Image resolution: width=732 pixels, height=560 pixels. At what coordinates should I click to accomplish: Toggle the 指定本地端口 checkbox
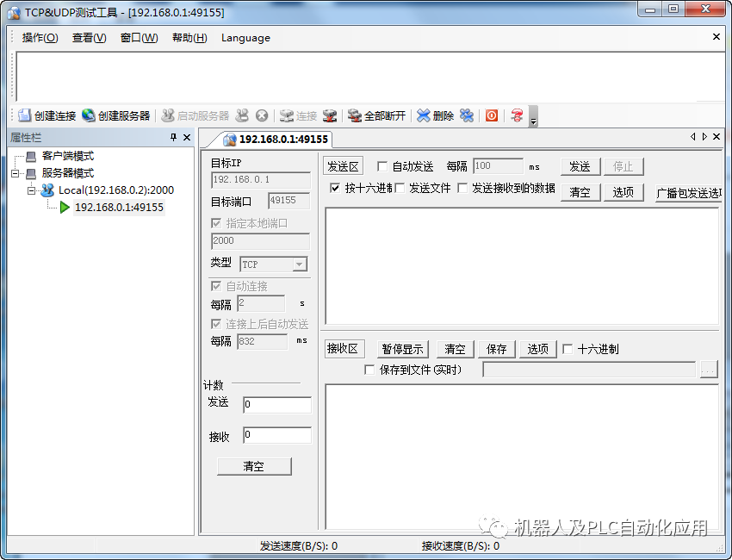215,223
